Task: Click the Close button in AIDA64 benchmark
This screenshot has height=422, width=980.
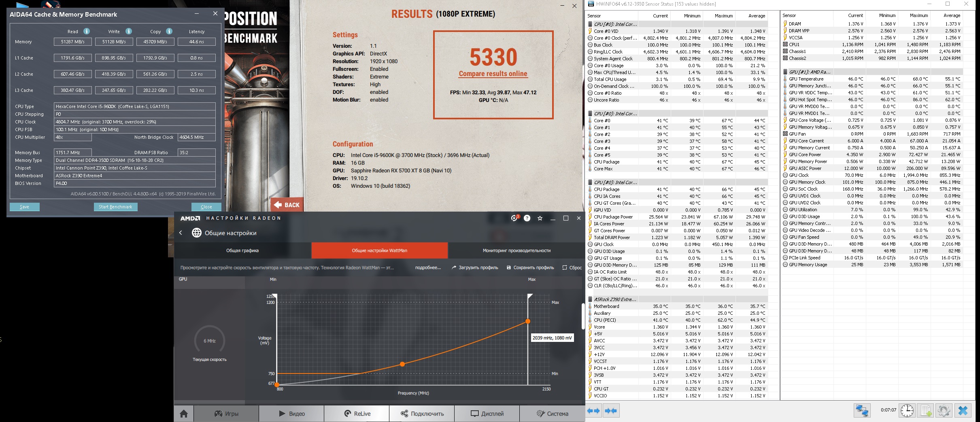Action: [x=206, y=207]
